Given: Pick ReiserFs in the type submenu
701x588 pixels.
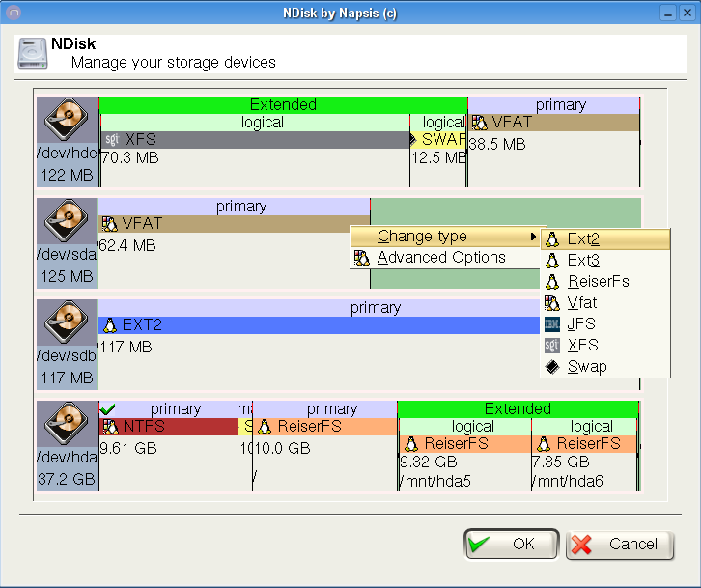Looking at the screenshot, I should pyautogui.click(x=598, y=282).
